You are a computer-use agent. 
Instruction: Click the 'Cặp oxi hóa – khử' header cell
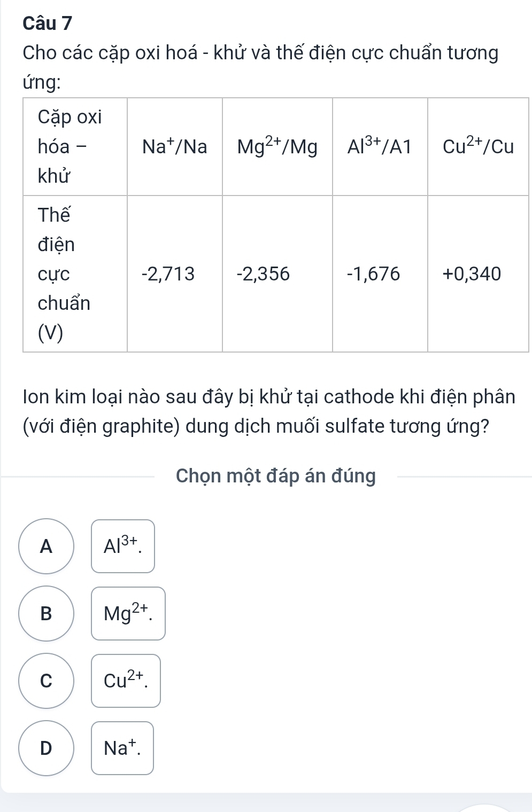[x=75, y=146]
